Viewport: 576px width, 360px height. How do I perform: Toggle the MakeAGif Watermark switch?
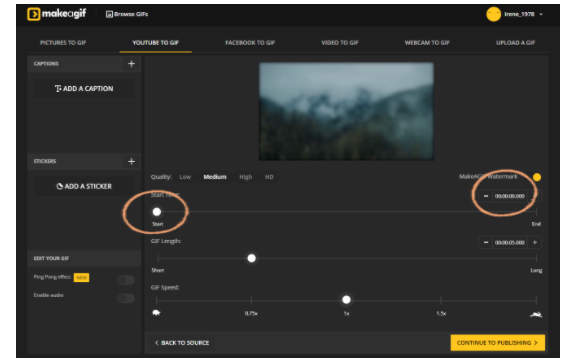(537, 177)
